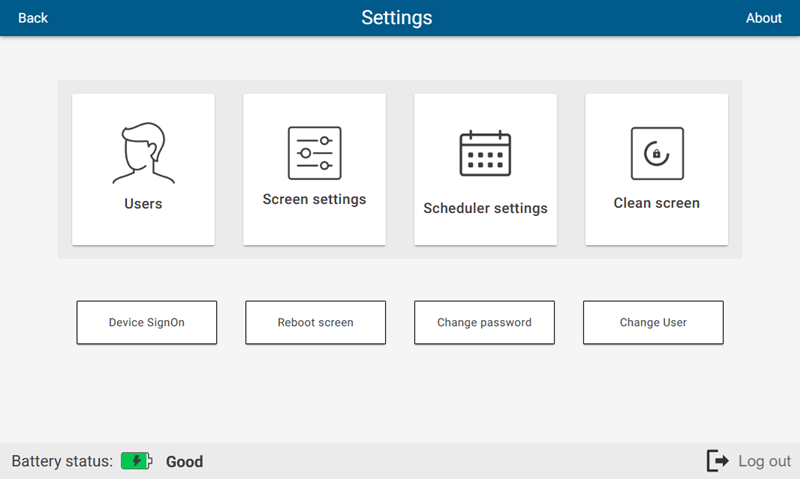800x479 pixels.
Task: Select the Clean screen lock icon
Action: (657, 153)
